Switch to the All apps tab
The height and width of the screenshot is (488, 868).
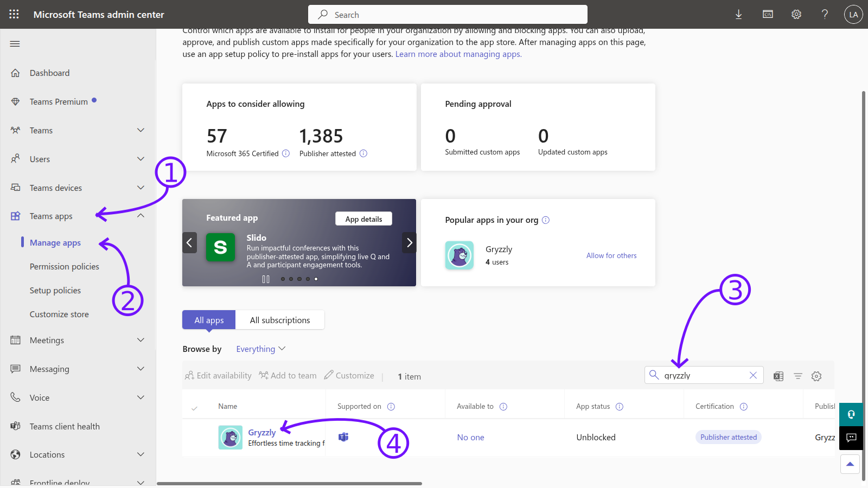(209, 320)
